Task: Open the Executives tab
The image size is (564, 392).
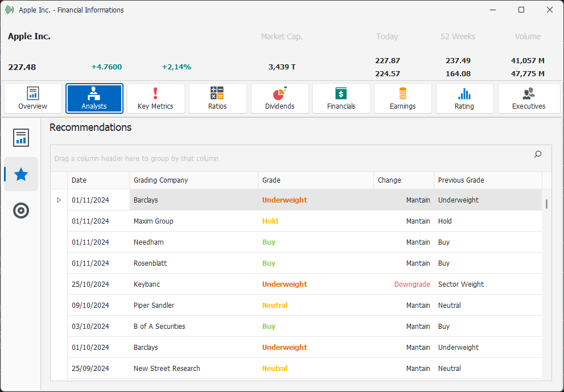Action: point(529,98)
